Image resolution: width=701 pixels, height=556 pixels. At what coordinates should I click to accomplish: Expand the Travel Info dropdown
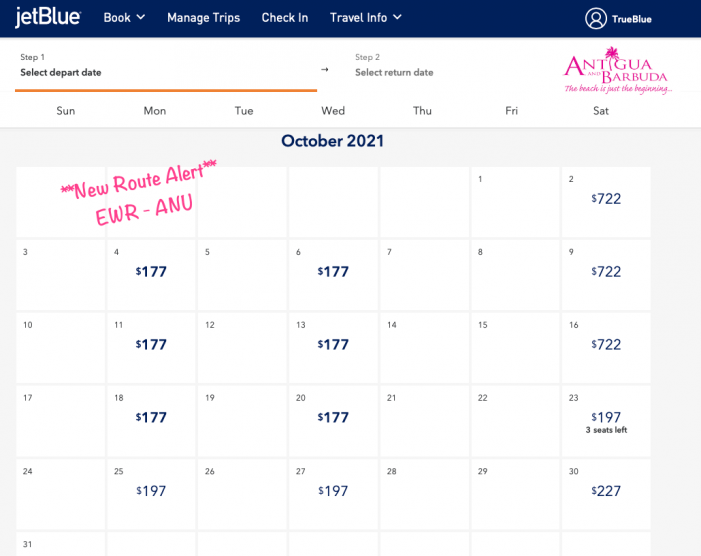point(366,17)
